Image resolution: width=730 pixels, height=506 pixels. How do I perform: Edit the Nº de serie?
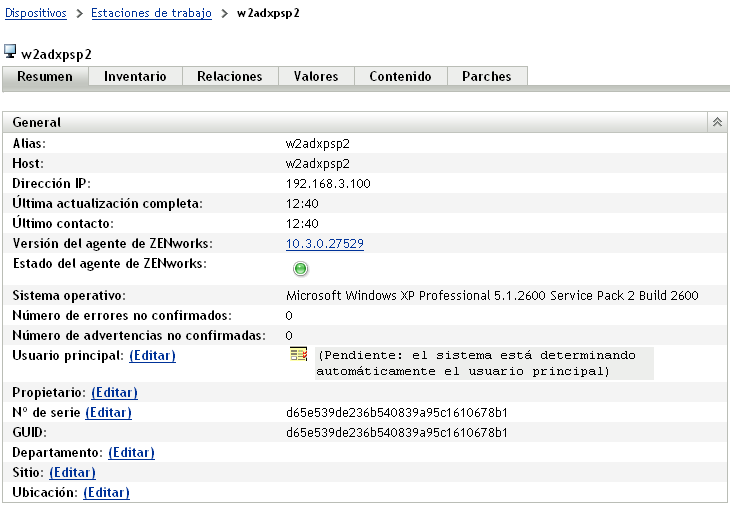pos(108,412)
